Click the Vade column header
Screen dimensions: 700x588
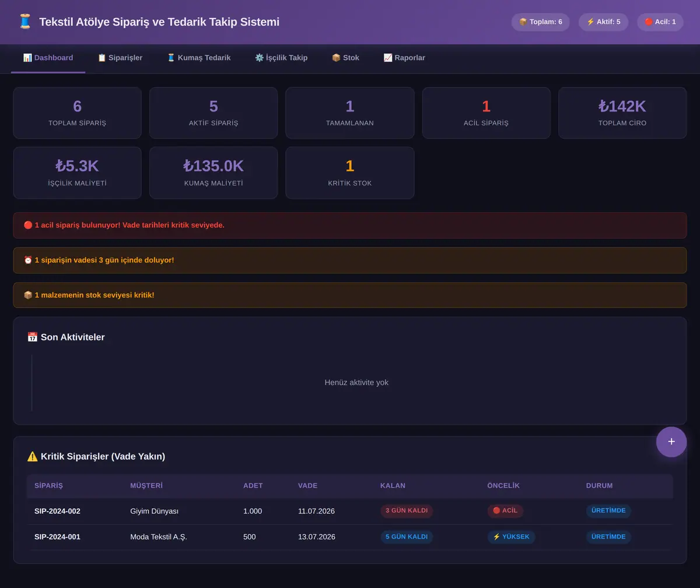[x=307, y=486]
